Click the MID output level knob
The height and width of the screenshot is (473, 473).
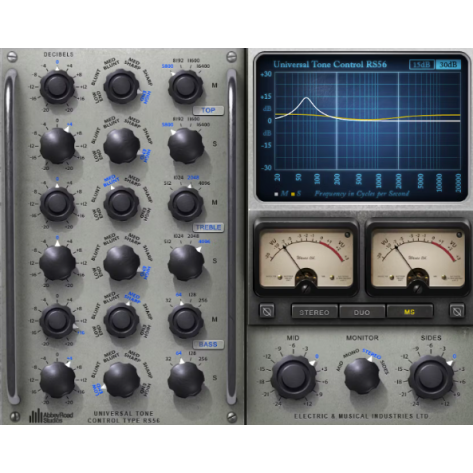click(293, 377)
